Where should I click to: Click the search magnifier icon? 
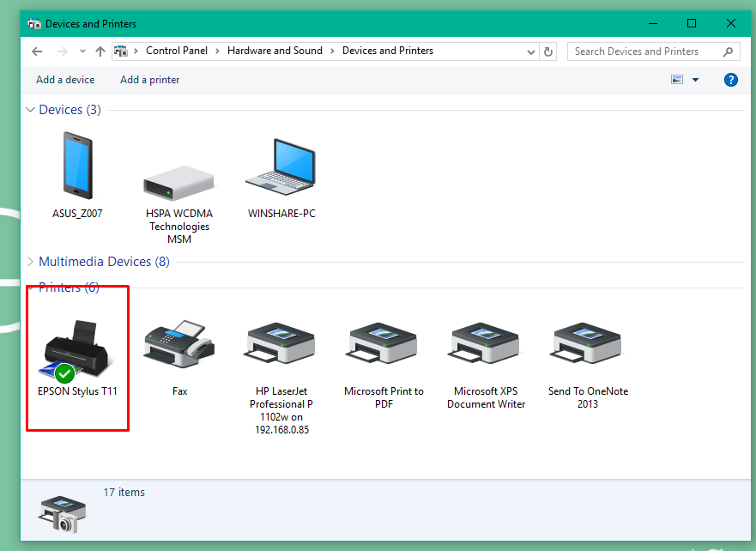[x=728, y=51]
